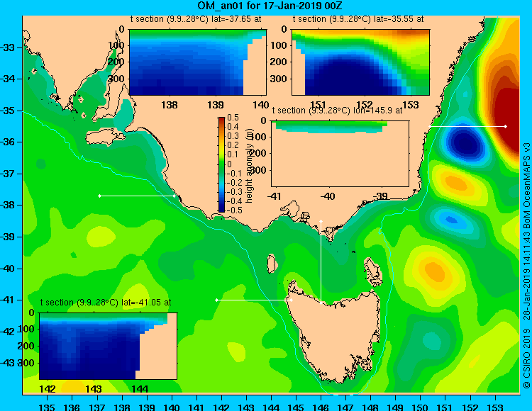The width and height of the screenshot is (532, 411).
Task: Click the yellow-orange eddy near -37.3 latitude, 151°E
Action: tap(455, 183)
